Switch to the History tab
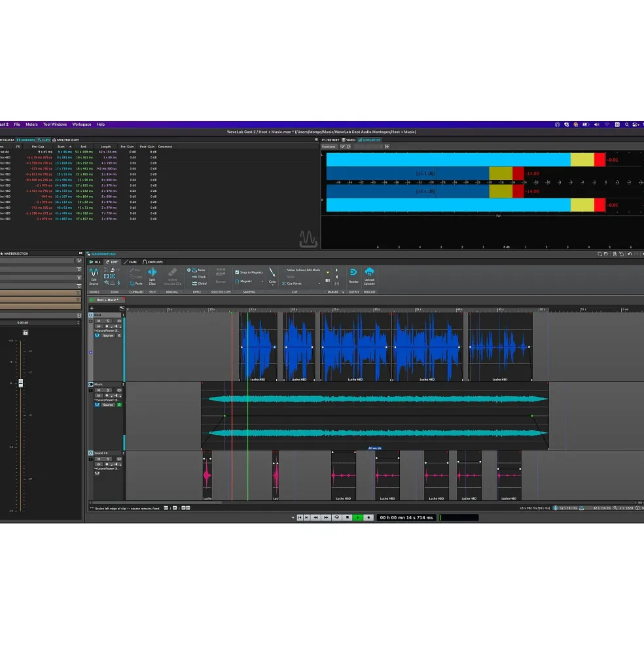644x645 pixels. 331,140
